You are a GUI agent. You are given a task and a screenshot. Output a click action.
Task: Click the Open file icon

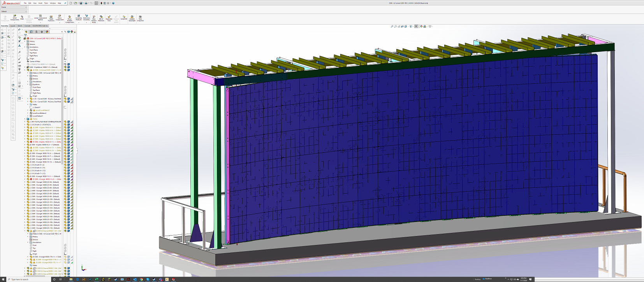tap(76, 3)
